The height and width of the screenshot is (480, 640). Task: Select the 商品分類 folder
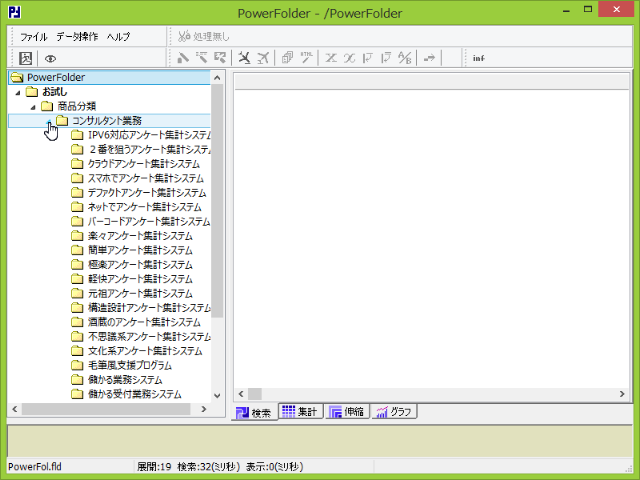pos(77,106)
